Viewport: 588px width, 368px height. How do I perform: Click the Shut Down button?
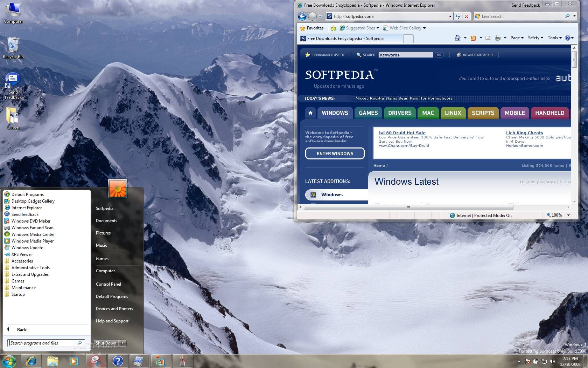click(x=106, y=343)
